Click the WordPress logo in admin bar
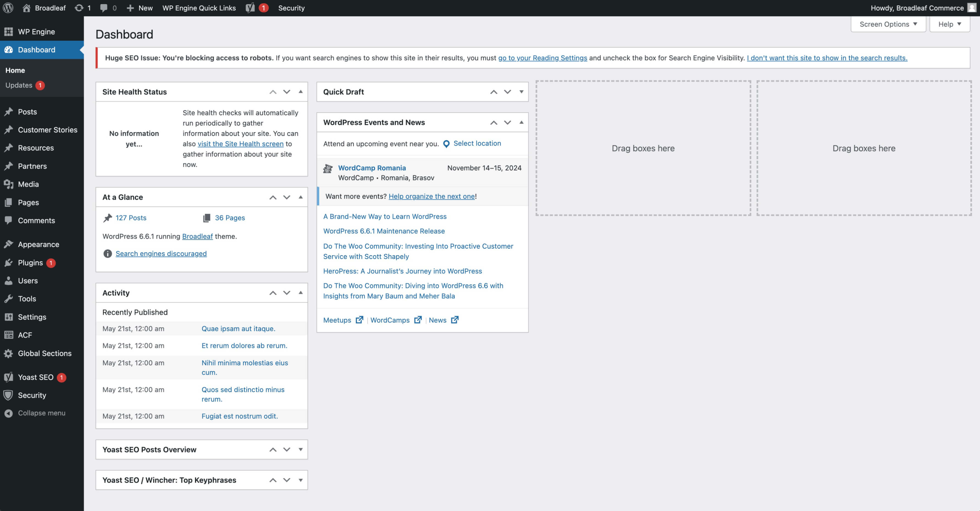This screenshot has height=511, width=980. 8,8
